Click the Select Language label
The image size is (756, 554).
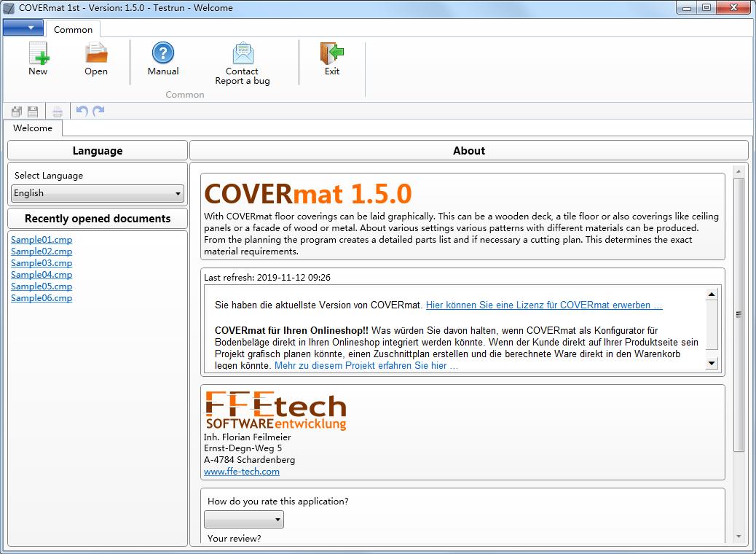[49, 176]
